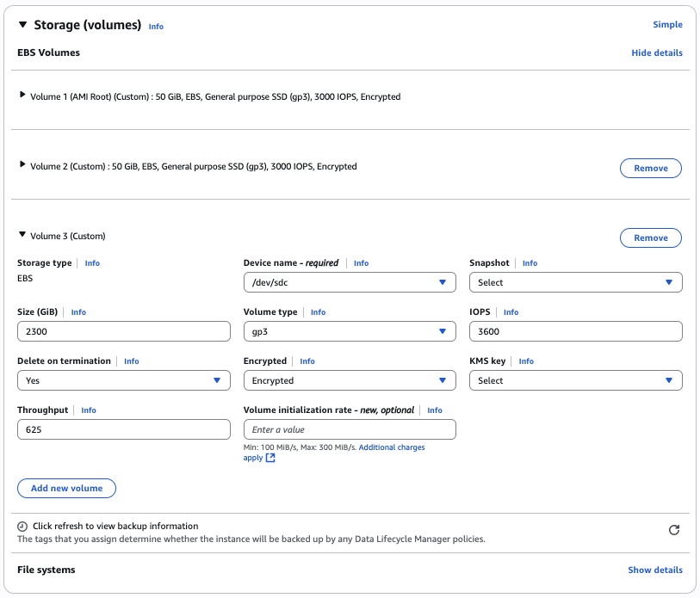Click Hide details for EBS Volumes

click(657, 53)
